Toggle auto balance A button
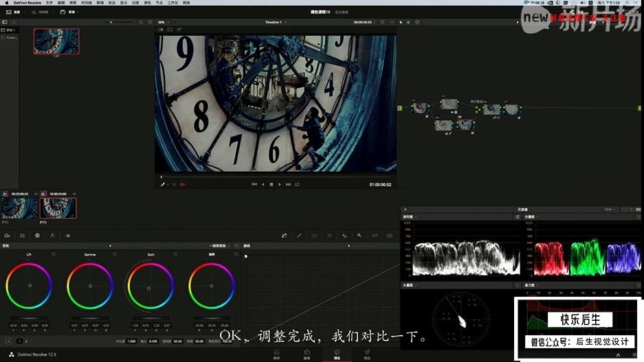 9,341
